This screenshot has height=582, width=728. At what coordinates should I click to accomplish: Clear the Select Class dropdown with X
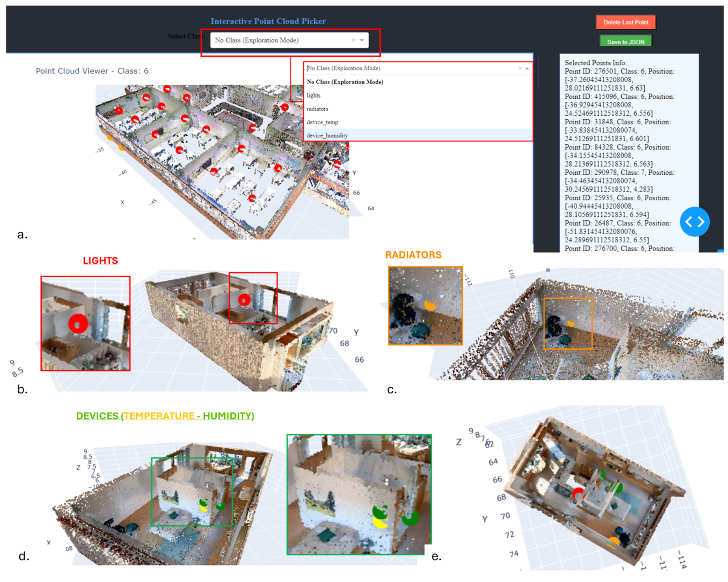click(x=353, y=40)
